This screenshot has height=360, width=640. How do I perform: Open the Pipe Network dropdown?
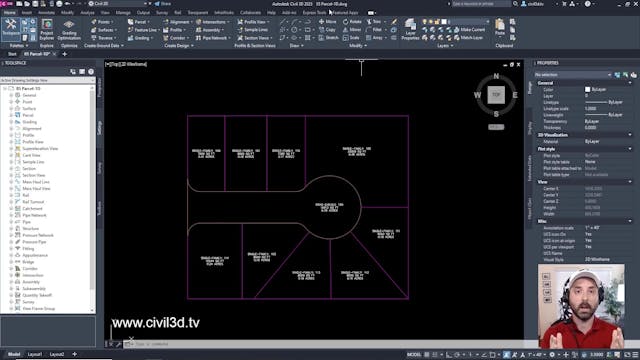[213, 38]
